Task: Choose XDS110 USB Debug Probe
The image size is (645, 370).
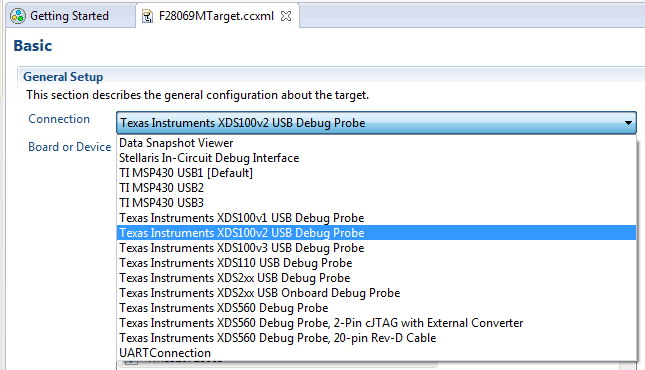Action: coord(376,263)
